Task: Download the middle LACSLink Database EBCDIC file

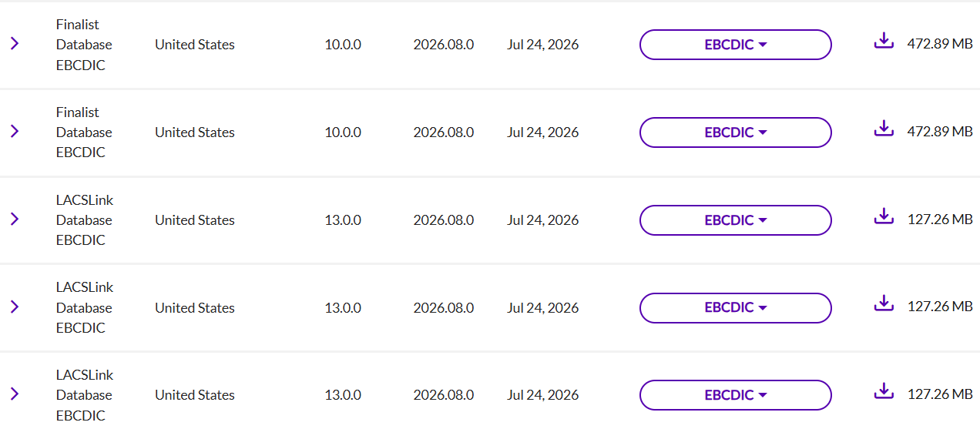Action: 884,303
